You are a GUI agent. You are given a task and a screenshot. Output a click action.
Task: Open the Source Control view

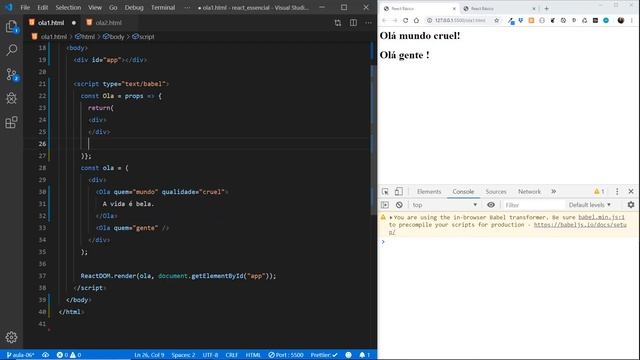tap(11, 74)
